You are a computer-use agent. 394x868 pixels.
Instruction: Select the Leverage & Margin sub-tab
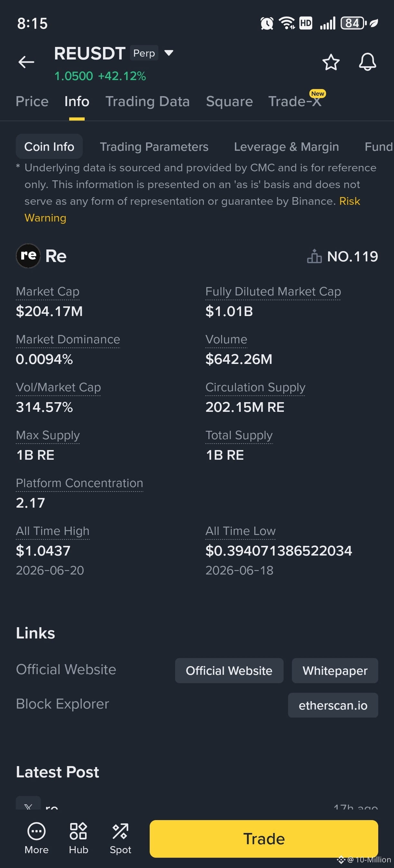tap(286, 147)
